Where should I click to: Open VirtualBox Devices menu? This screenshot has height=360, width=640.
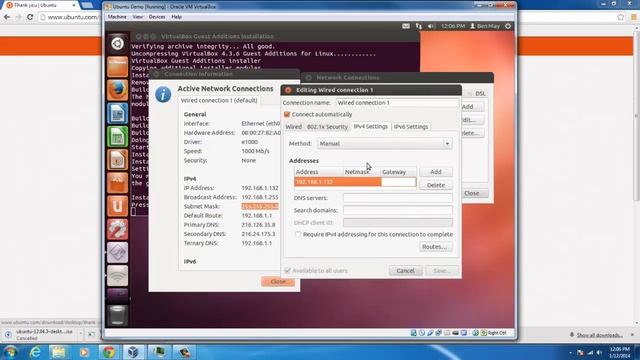point(157,17)
